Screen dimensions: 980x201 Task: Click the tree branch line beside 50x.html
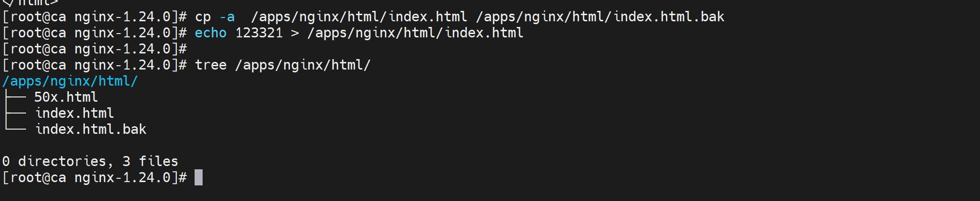tap(15, 97)
